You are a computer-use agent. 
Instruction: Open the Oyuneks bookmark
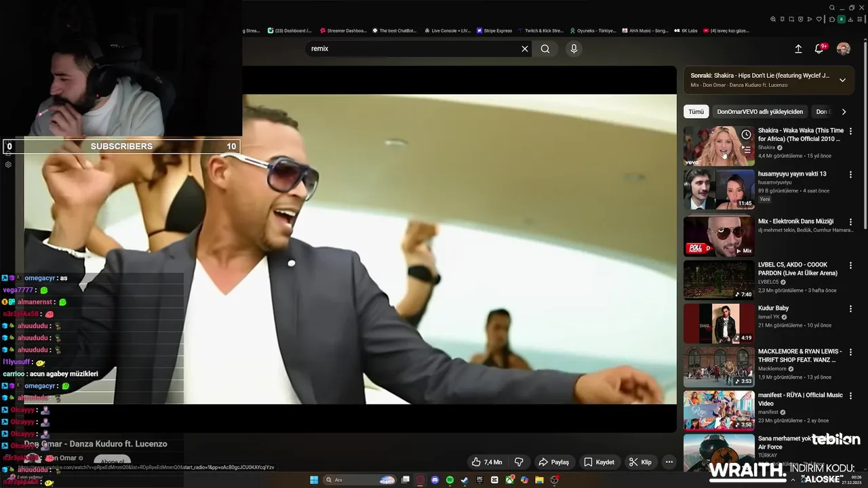tap(593, 30)
